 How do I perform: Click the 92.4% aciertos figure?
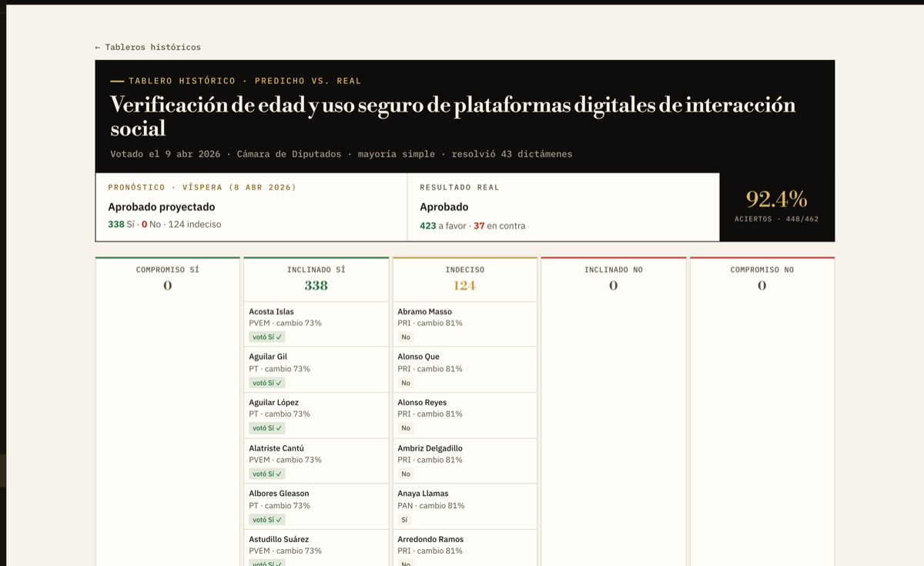[776, 199]
